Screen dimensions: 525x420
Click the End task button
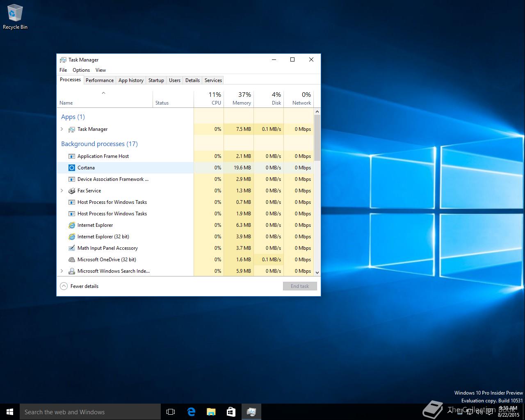pos(300,286)
